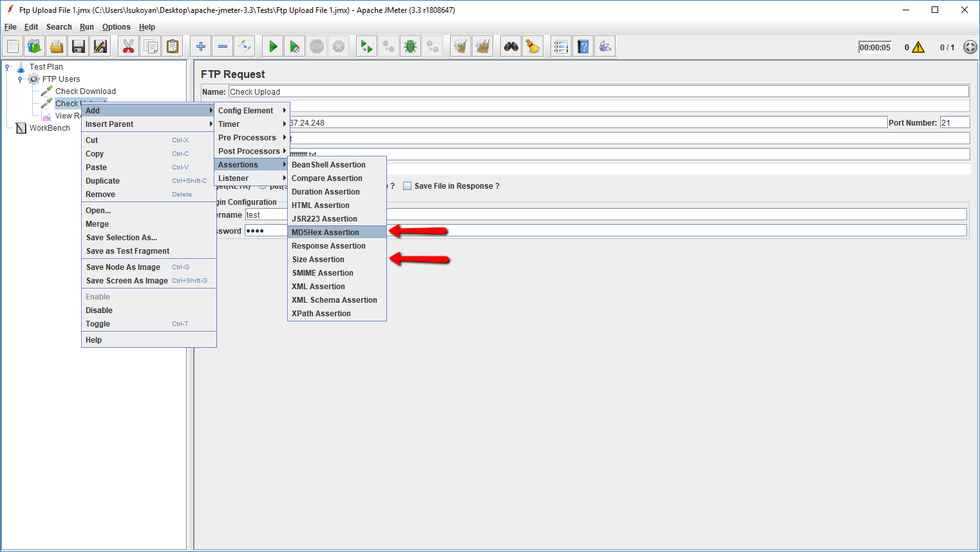Screen dimensions: 980x552
Task: Choose MD5Hex Assertion from submenu
Action: pyautogui.click(x=325, y=233)
